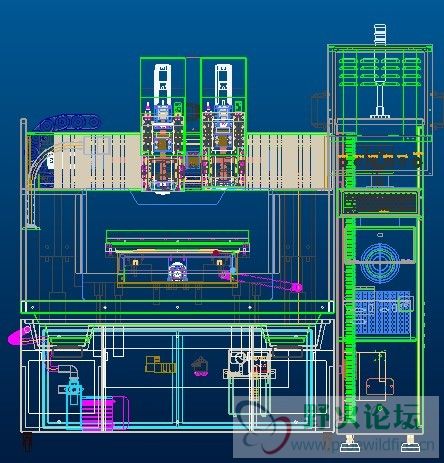
Task: Click the beige gantry crossbeam right section
Action: tap(287, 162)
